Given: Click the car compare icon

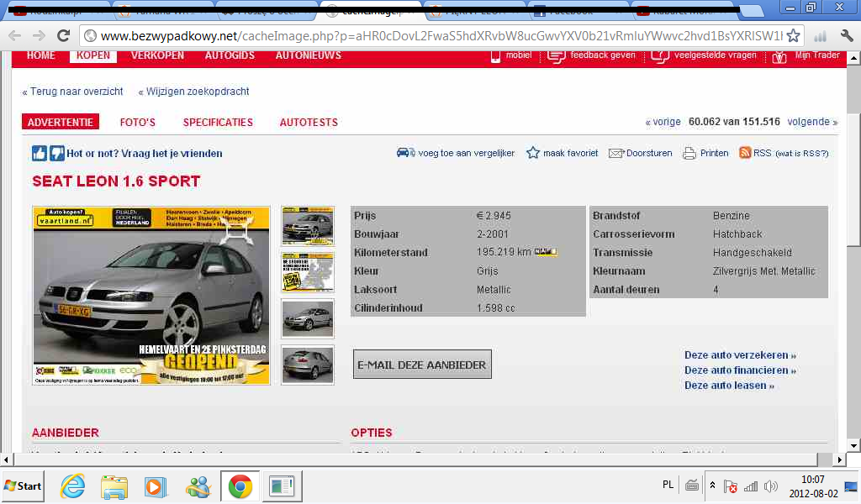Looking at the screenshot, I should coord(406,153).
